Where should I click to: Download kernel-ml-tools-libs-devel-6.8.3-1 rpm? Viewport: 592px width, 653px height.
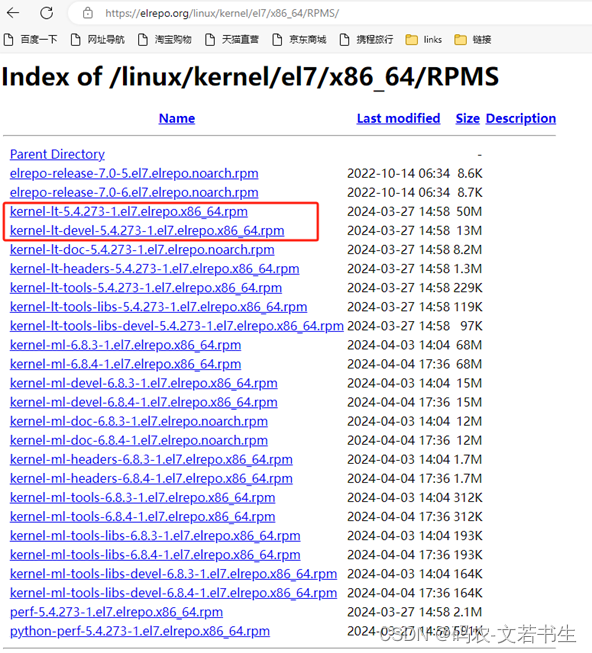[x=173, y=574]
